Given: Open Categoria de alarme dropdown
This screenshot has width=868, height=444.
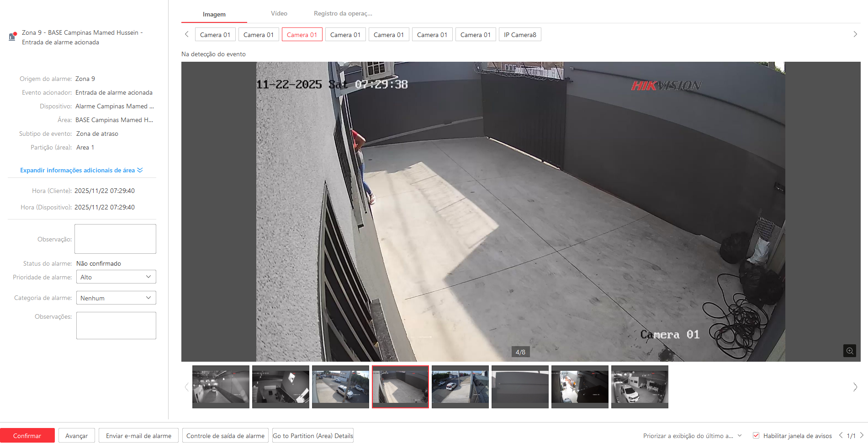Looking at the screenshot, I should pyautogui.click(x=116, y=298).
